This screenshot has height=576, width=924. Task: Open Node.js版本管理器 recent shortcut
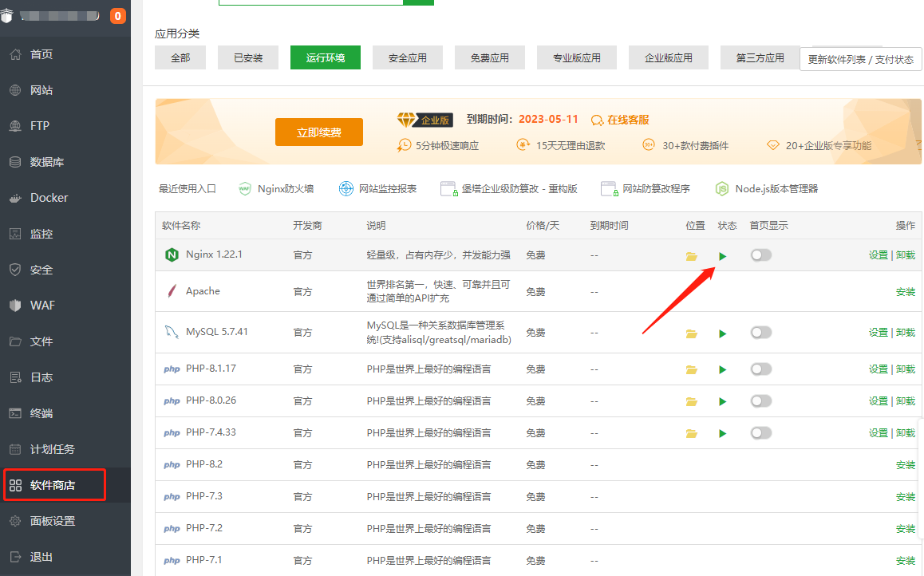click(x=767, y=189)
